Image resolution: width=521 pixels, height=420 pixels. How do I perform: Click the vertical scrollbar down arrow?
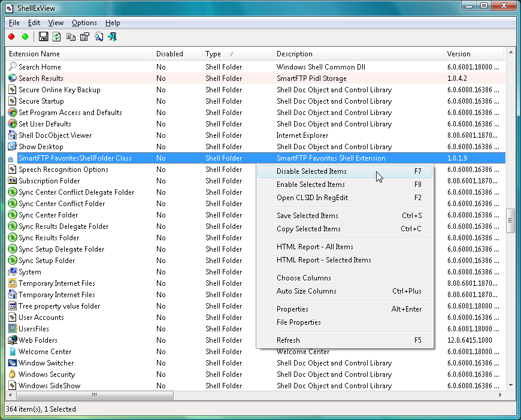(x=511, y=385)
